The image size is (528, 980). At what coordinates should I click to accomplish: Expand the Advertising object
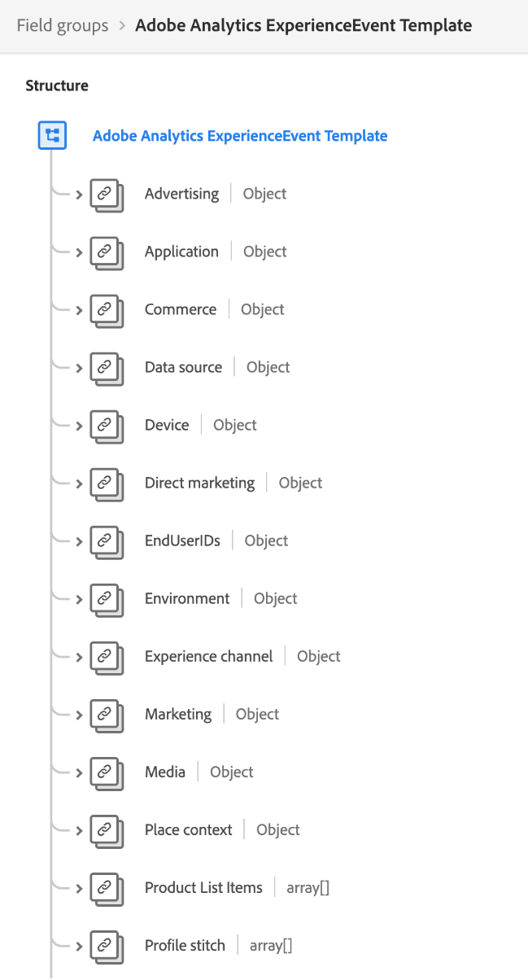pyautogui.click(x=77, y=195)
